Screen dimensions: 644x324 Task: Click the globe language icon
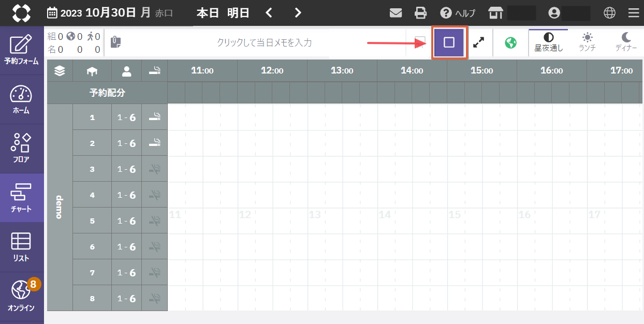609,13
